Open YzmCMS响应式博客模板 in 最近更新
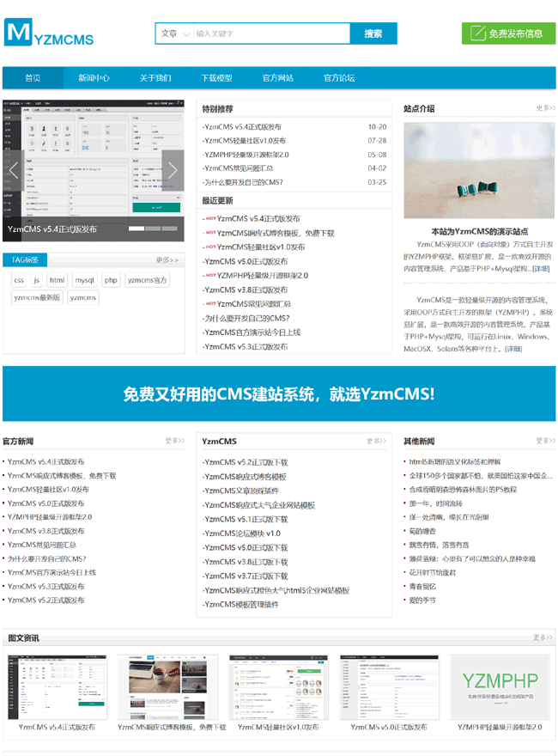 [276, 233]
